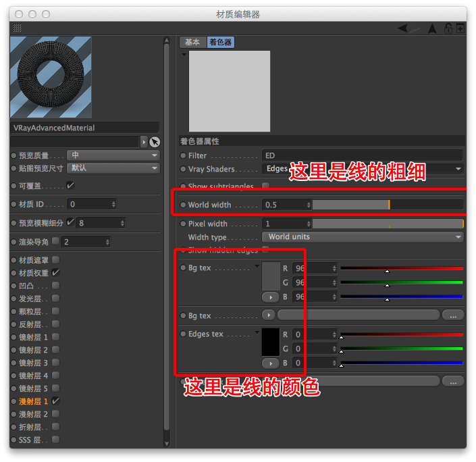Screen dimensions: 476x462
Task: Click the Bg tex R value field
Action: click(x=312, y=269)
